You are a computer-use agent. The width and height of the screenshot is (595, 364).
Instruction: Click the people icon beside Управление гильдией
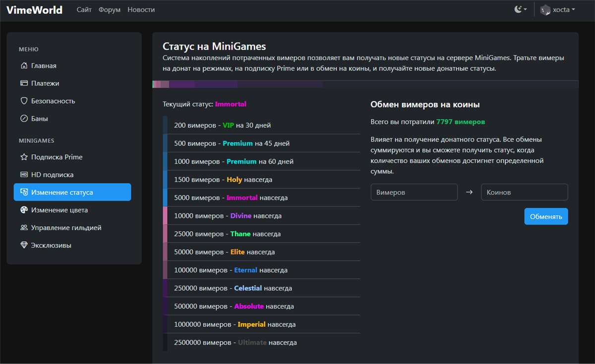[24, 228]
